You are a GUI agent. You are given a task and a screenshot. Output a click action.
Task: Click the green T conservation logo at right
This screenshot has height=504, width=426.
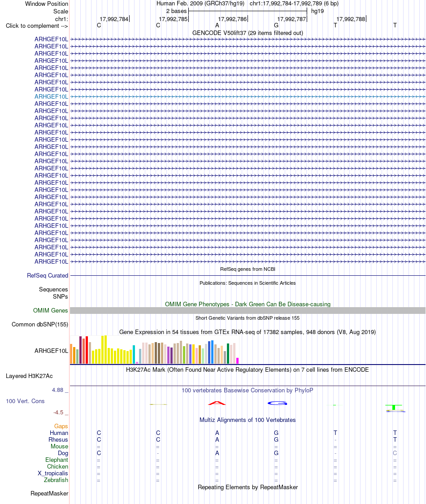(394, 407)
